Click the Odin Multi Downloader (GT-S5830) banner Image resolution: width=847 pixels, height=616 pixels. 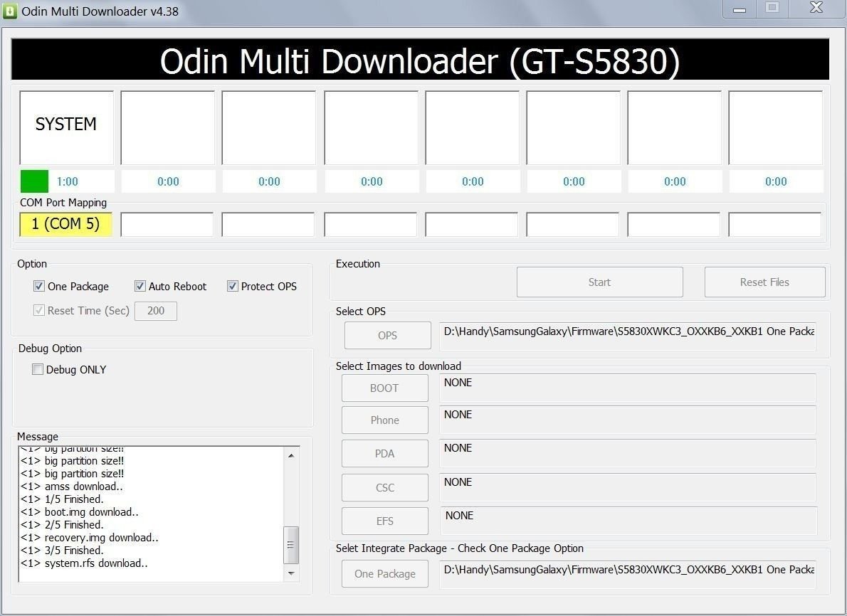tap(420, 59)
